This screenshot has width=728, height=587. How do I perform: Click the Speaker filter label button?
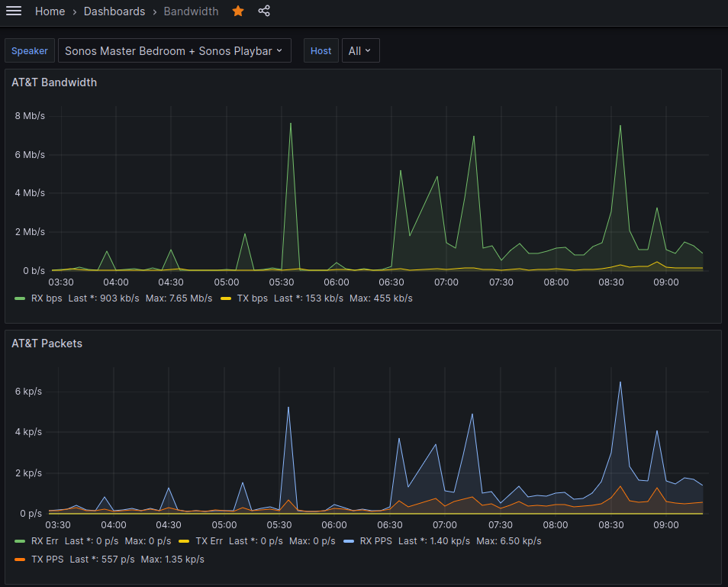point(29,50)
